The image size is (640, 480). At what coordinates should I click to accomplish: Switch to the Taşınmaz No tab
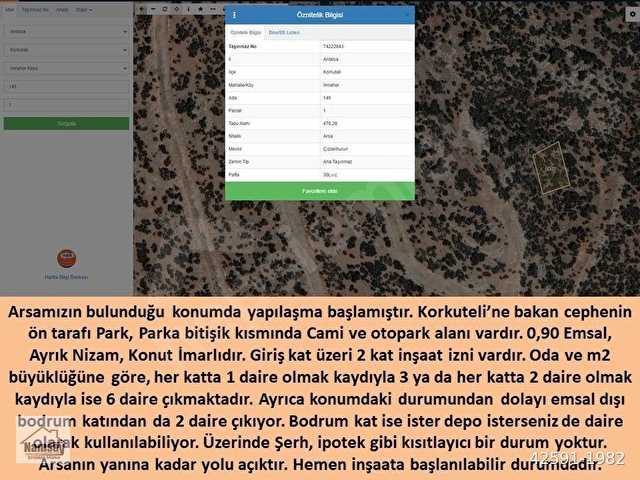tap(35, 9)
